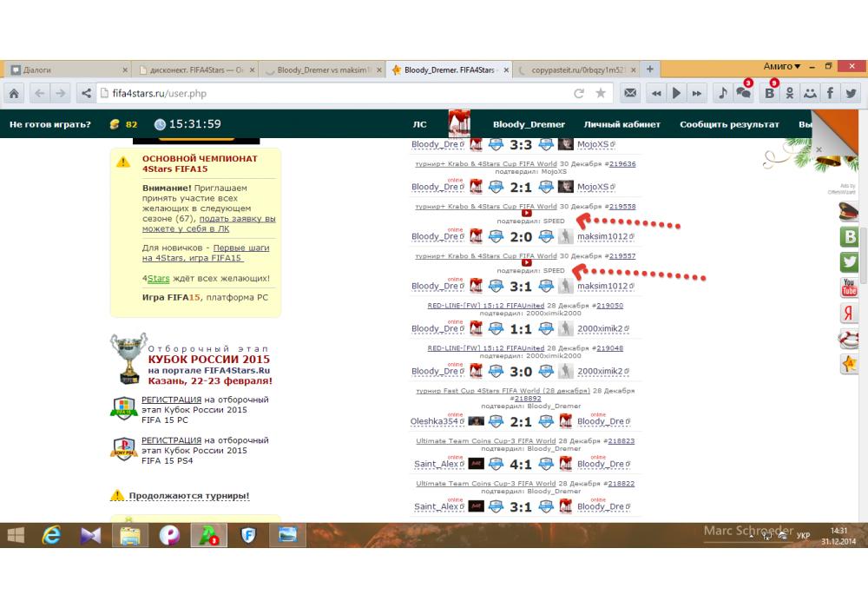Screen dimensions: 868x608
Task: Bookmark the page with the star icon
Action: click(601, 93)
